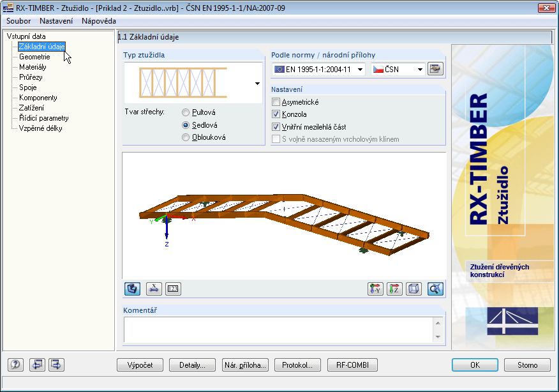The width and height of the screenshot is (559, 392).
Task: Open Spoje in navigation tree
Action: [28, 87]
